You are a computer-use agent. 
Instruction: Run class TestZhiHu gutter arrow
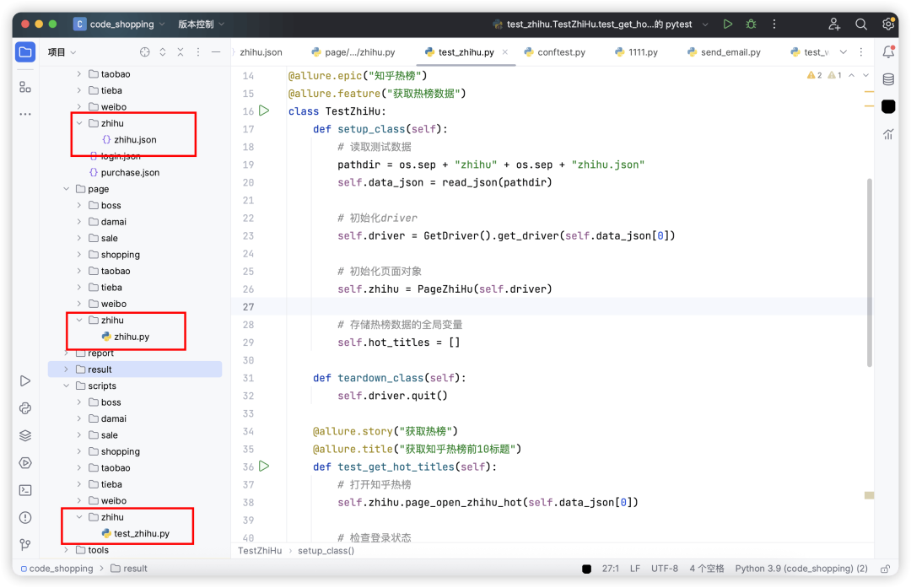264,111
